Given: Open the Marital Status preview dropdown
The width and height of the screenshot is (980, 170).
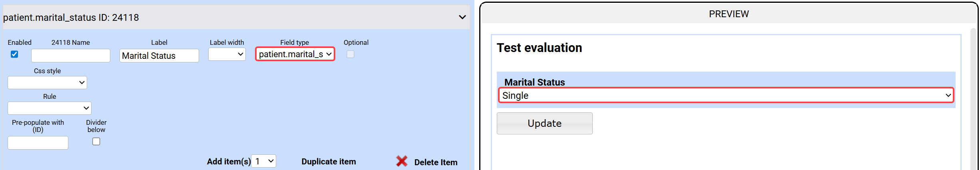Looking at the screenshot, I should tap(726, 95).
